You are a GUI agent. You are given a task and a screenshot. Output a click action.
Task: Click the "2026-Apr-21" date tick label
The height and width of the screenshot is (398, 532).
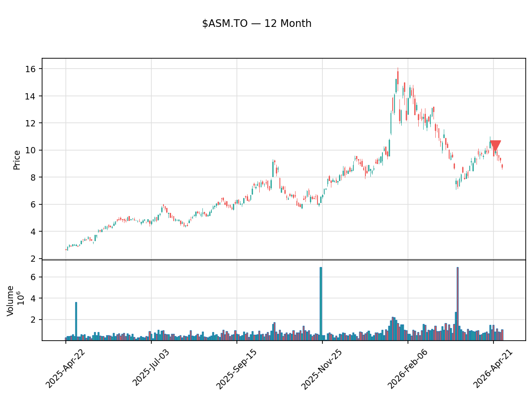(x=492, y=368)
